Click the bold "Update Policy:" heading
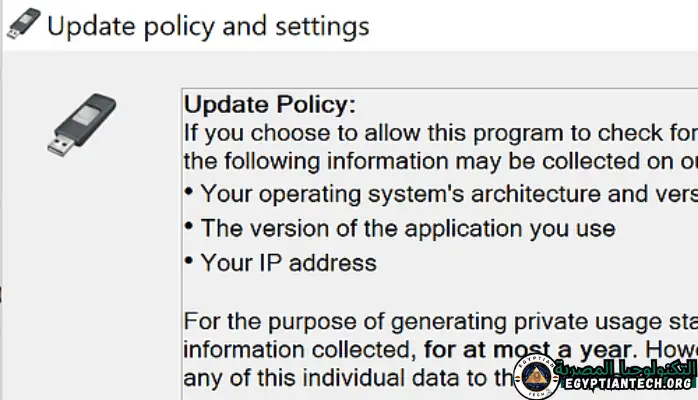The height and width of the screenshot is (400, 698). pos(270,104)
